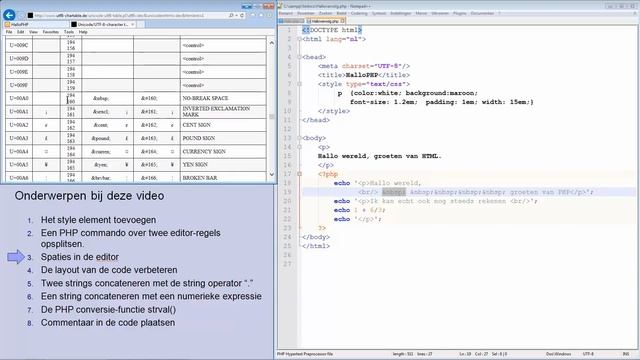Collapse the head fold marker on line 4

click(299, 57)
